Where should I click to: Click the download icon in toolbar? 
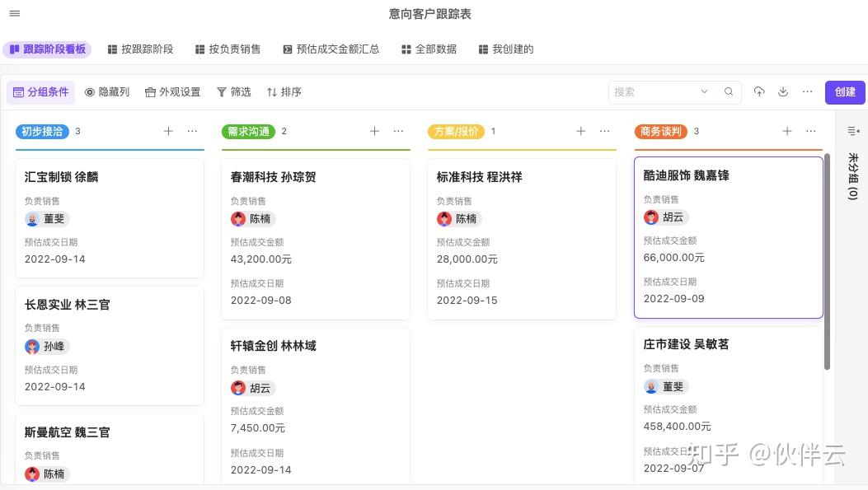coord(783,91)
